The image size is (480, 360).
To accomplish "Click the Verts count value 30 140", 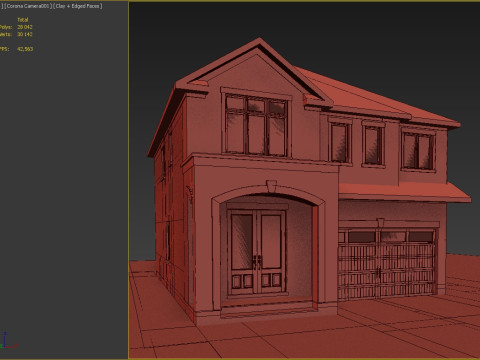I will [25, 34].
